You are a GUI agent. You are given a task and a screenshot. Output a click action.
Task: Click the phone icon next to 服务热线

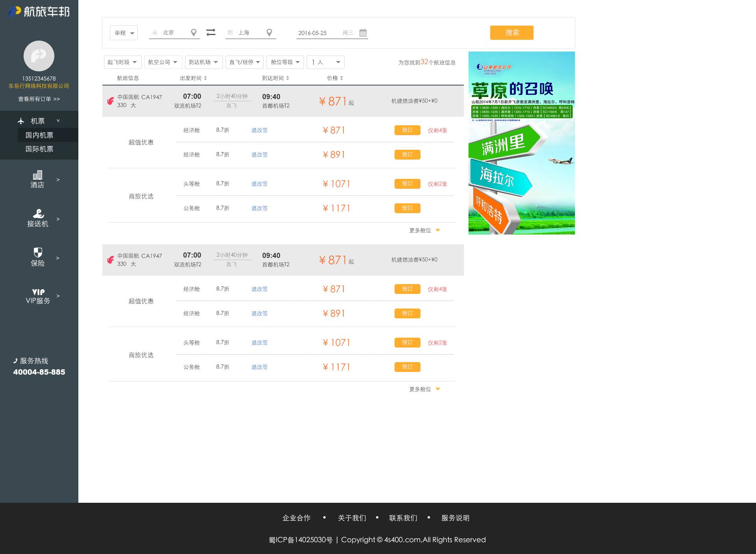(15, 360)
